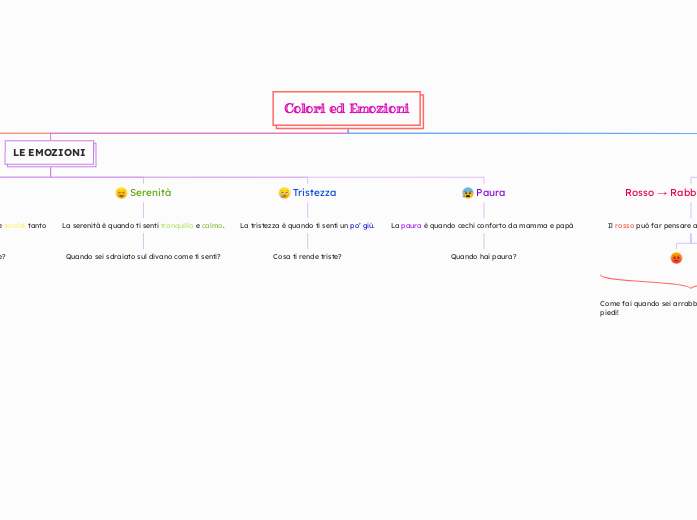This screenshot has height=520, width=697.
Task: Click the tristezza definition text node
Action: (x=307, y=226)
